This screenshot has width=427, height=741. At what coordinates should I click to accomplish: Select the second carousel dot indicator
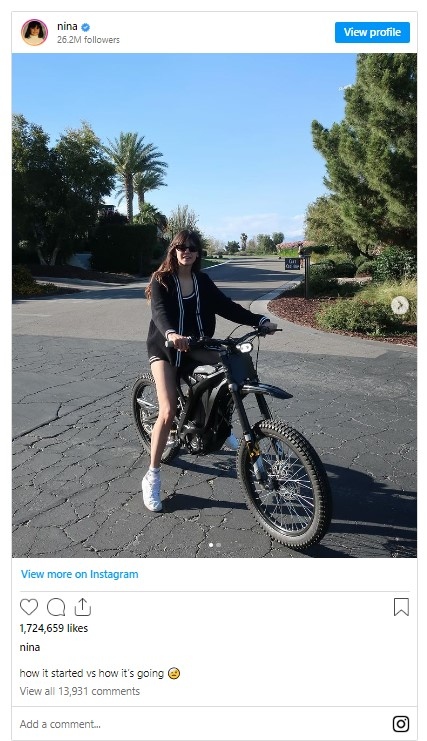tap(218, 545)
